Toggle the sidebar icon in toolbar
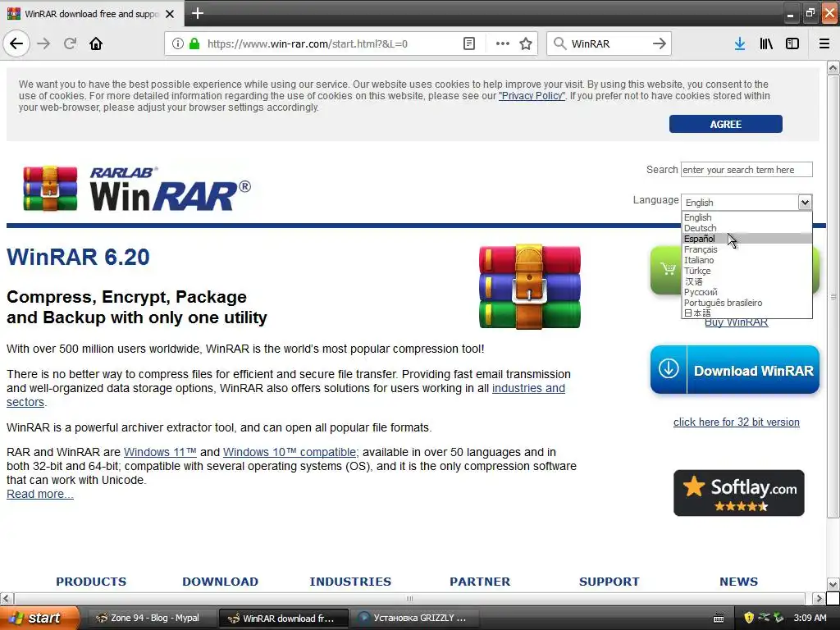Viewport: 840px width, 630px height. 792,43
